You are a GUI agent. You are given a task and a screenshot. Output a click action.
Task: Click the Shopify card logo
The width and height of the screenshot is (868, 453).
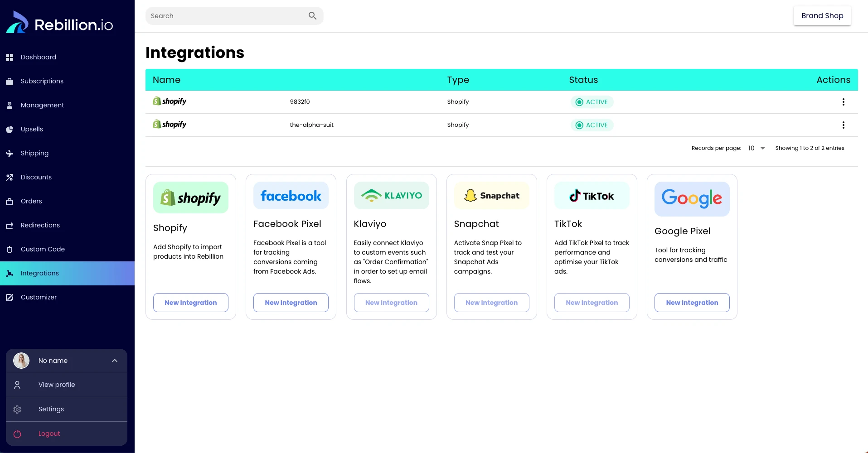pos(191,198)
